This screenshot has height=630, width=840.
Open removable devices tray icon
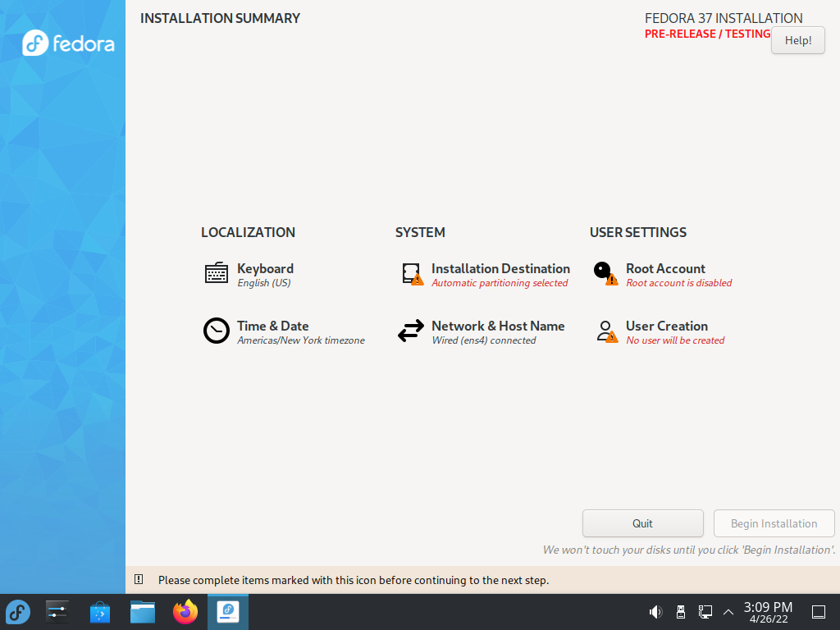[680, 612]
